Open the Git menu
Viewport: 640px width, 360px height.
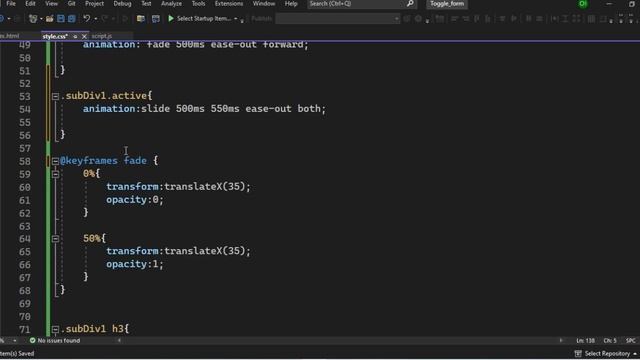71,4
